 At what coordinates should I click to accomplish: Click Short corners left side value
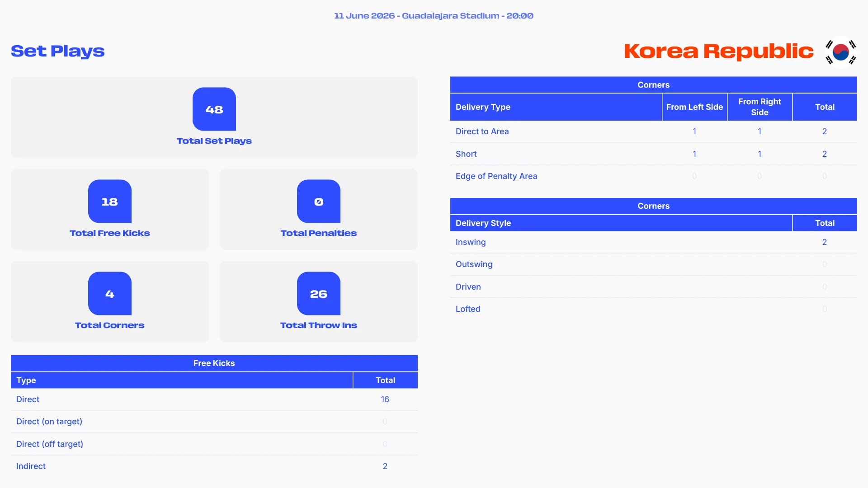point(694,154)
